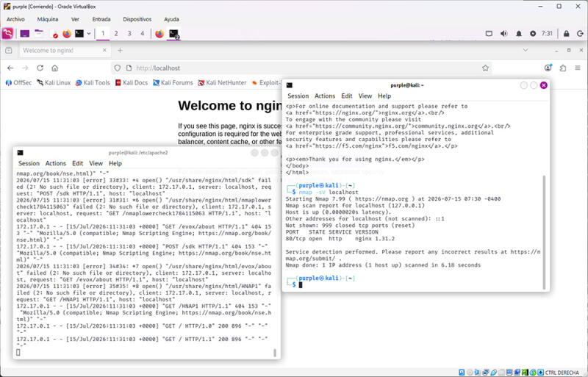The width and height of the screenshot is (588, 377).
Task: Lock the screen with the padlock icon
Action: pos(566,33)
